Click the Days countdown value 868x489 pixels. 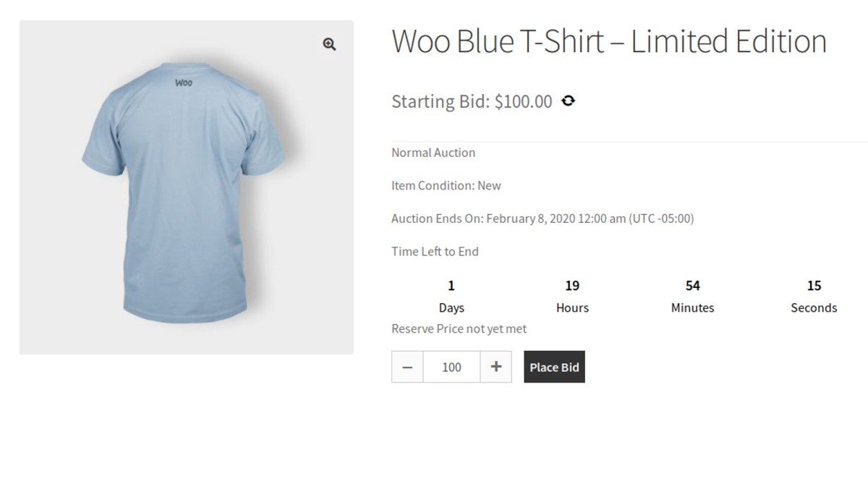[x=451, y=286]
